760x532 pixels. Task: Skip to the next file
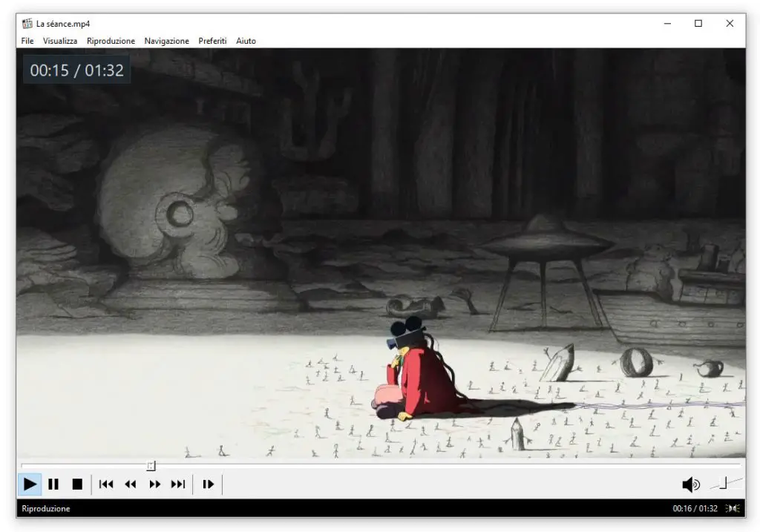point(178,484)
